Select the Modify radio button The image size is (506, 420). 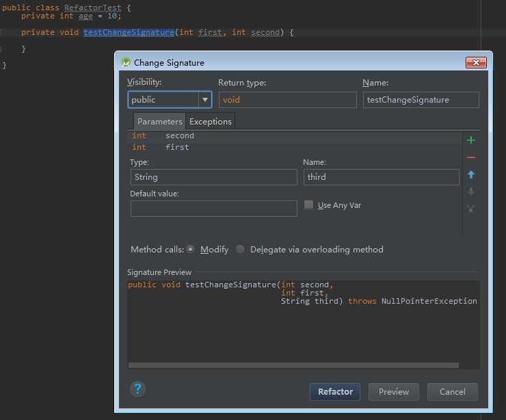tap(190, 249)
